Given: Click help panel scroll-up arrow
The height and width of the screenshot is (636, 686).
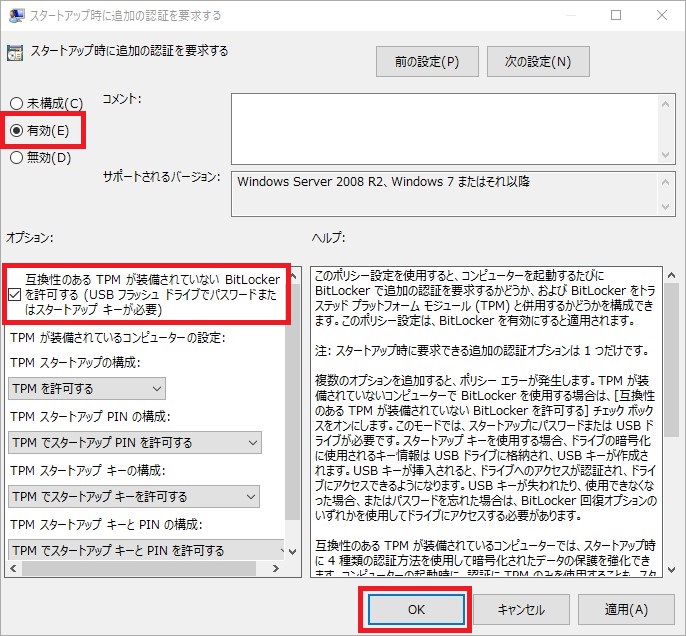Looking at the screenshot, I should [672, 275].
